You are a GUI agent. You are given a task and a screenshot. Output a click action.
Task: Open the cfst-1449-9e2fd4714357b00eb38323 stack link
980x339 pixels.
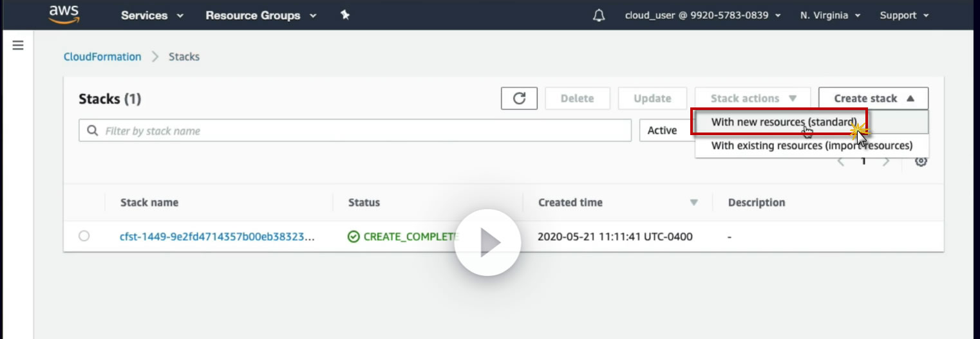coord(218,236)
